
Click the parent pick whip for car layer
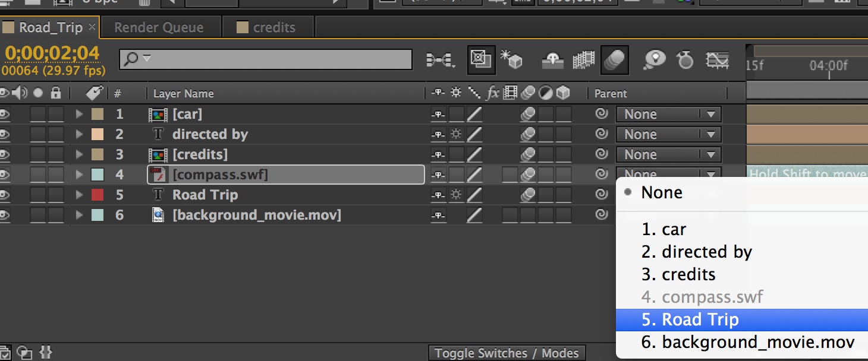(602, 114)
